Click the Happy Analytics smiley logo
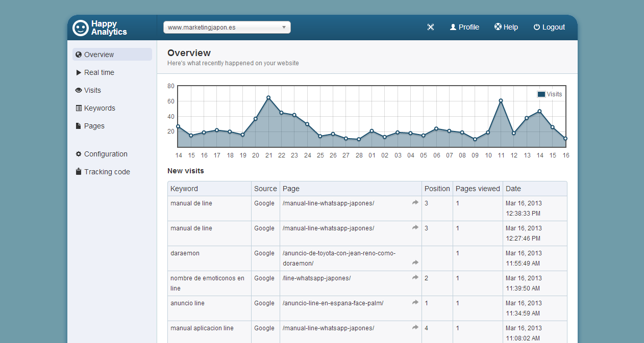Viewport: 644px width, 343px height. tap(81, 28)
